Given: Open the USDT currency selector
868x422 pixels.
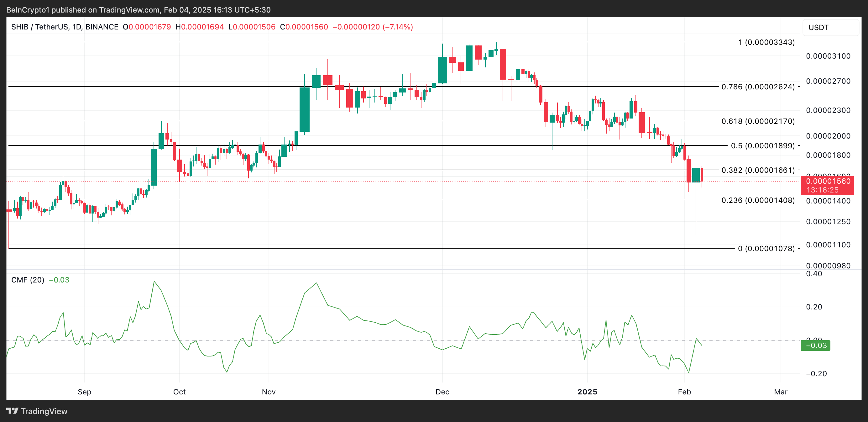Looking at the screenshot, I should (818, 28).
